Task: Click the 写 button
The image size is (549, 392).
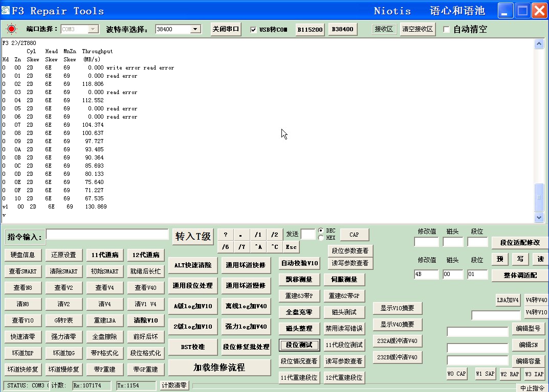Action: pos(520,259)
